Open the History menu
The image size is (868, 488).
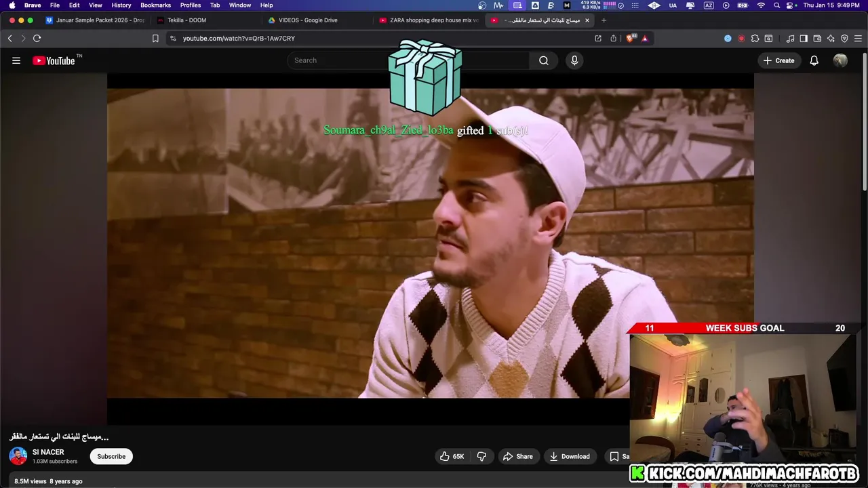tap(121, 5)
